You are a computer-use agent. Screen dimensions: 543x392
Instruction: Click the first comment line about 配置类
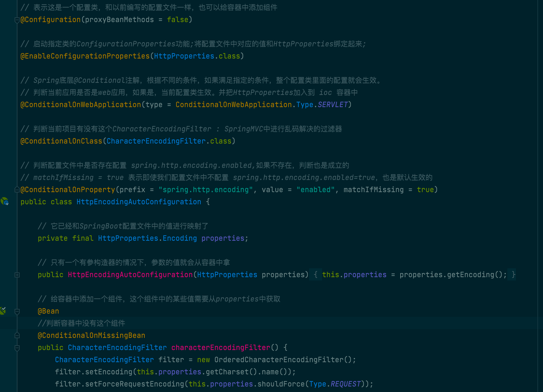tap(149, 7)
